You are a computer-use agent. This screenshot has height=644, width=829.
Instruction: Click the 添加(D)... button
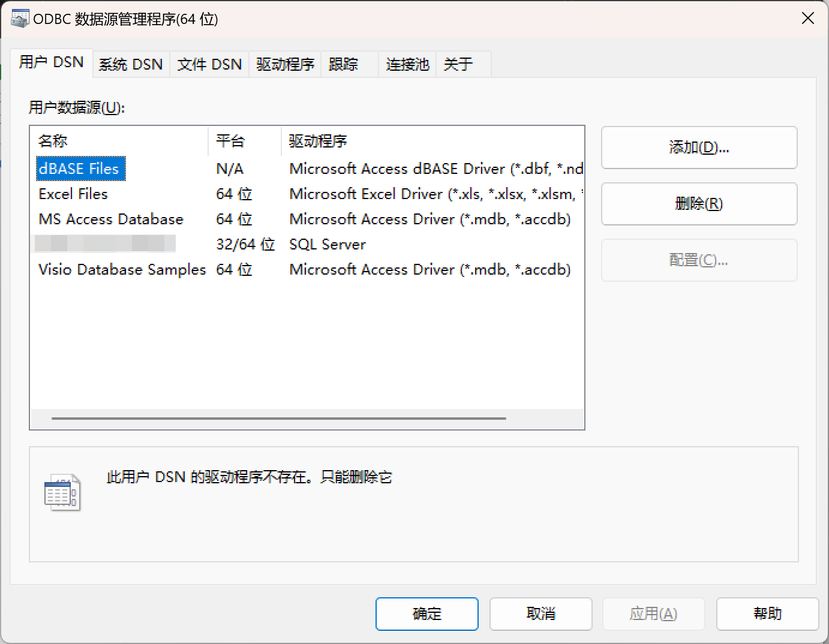699,148
